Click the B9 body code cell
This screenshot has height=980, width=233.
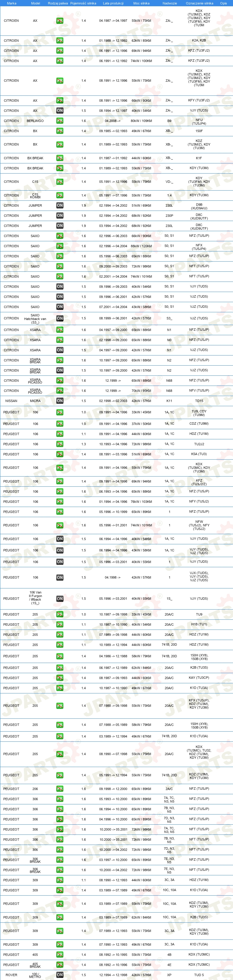(x=169, y=121)
